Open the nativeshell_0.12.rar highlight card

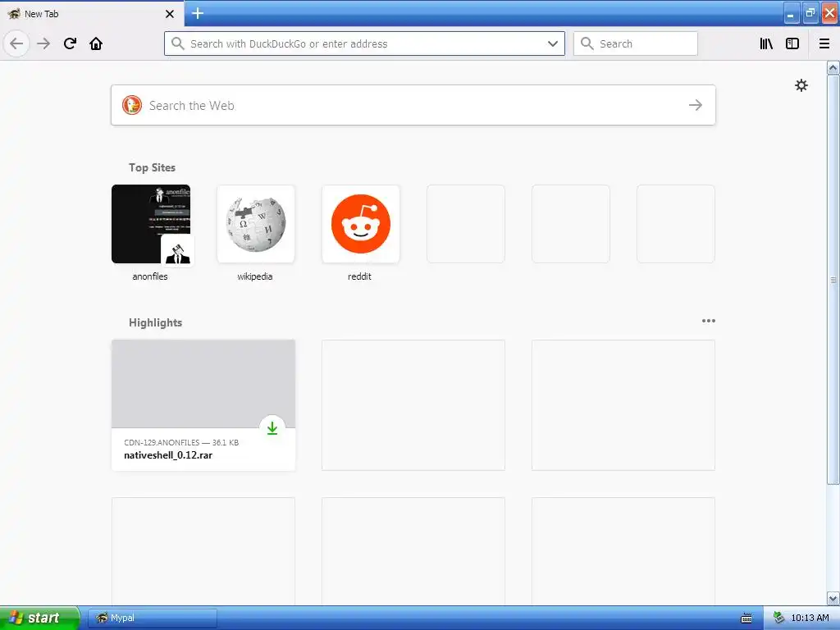203,405
